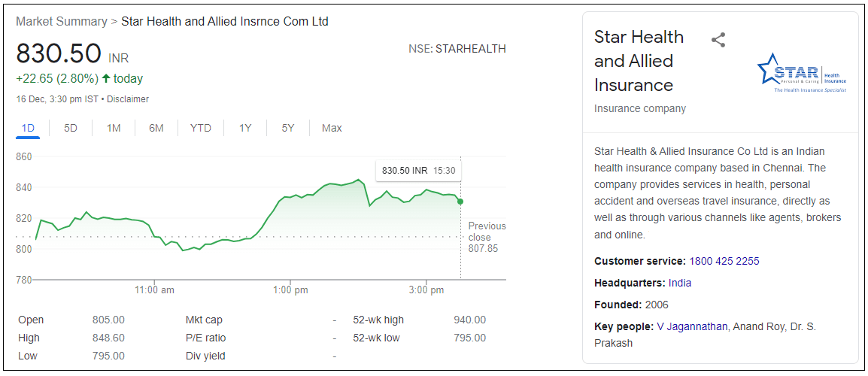Click the High value 848.60
This screenshot has width=868, height=376.
108,338
